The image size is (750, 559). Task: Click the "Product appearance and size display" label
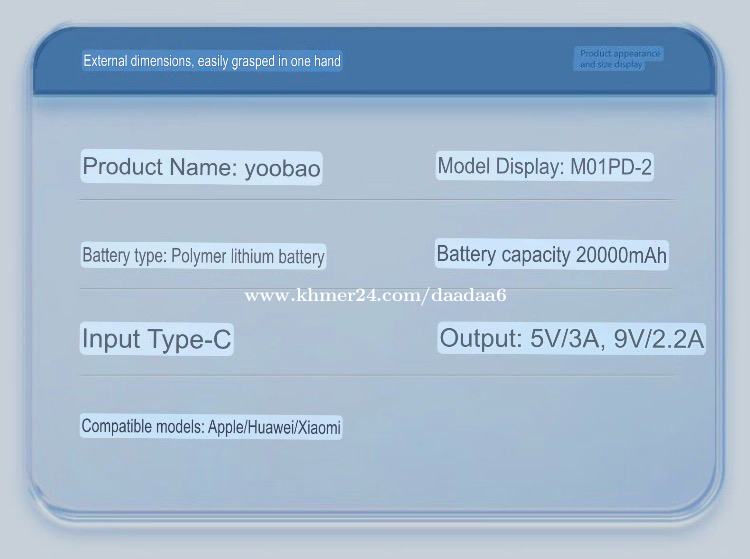(620, 58)
